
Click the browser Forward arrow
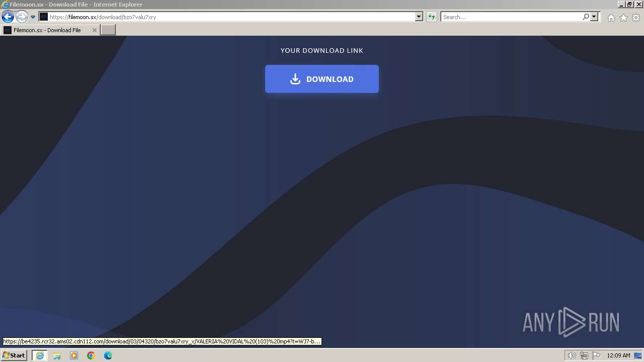(x=22, y=17)
